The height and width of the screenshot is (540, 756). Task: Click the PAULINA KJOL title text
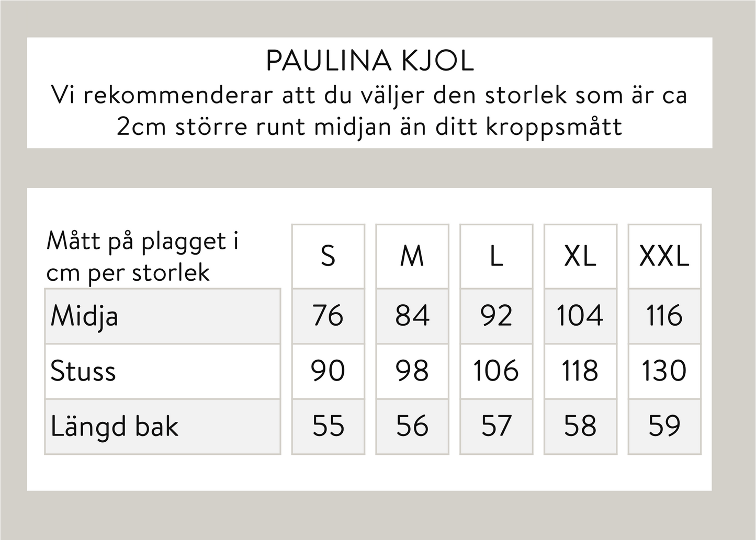pyautogui.click(x=369, y=61)
